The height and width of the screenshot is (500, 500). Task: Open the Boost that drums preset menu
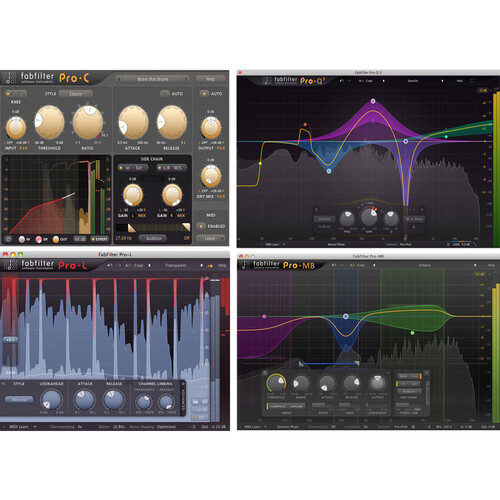tap(153, 79)
